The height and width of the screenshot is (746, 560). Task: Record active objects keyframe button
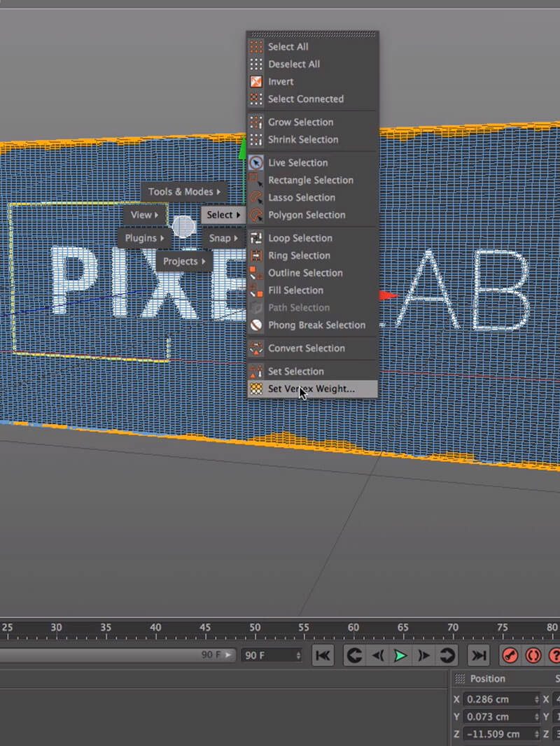pyautogui.click(x=510, y=656)
